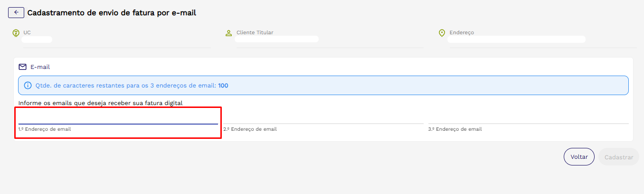Click the E-mail section heading
Viewport: 644px width, 194px height.
point(40,67)
